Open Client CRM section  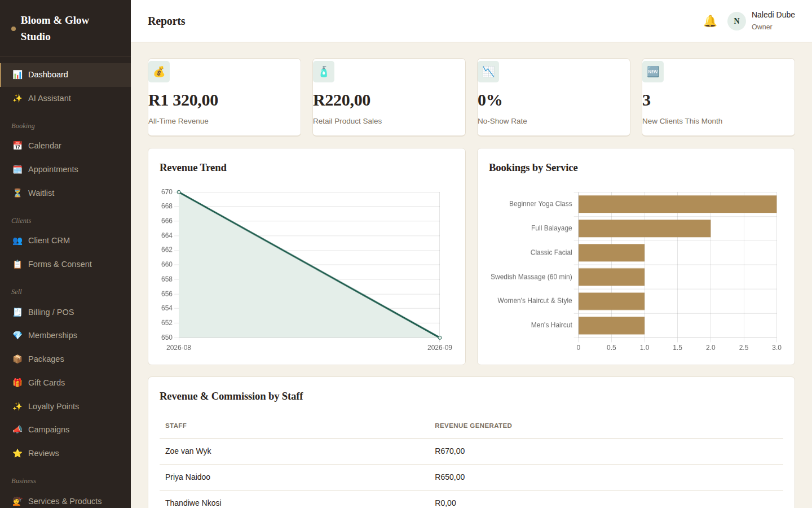pos(65,240)
